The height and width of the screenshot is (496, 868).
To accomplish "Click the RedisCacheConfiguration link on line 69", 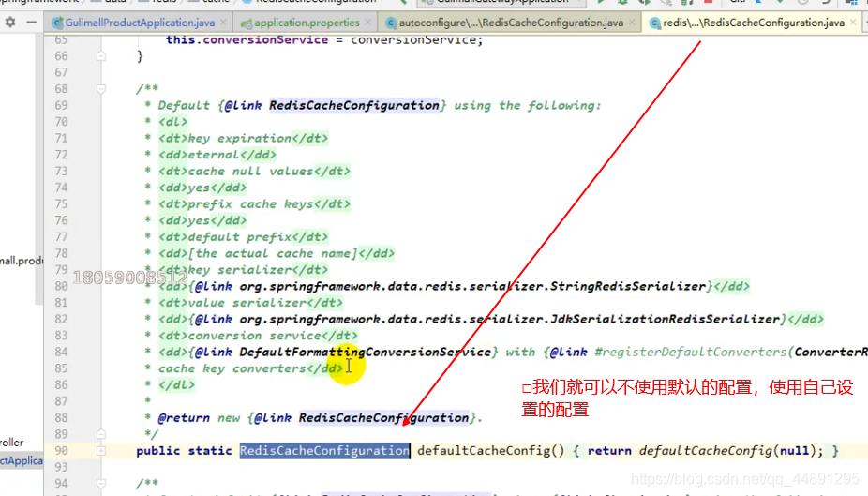I will click(x=354, y=105).
